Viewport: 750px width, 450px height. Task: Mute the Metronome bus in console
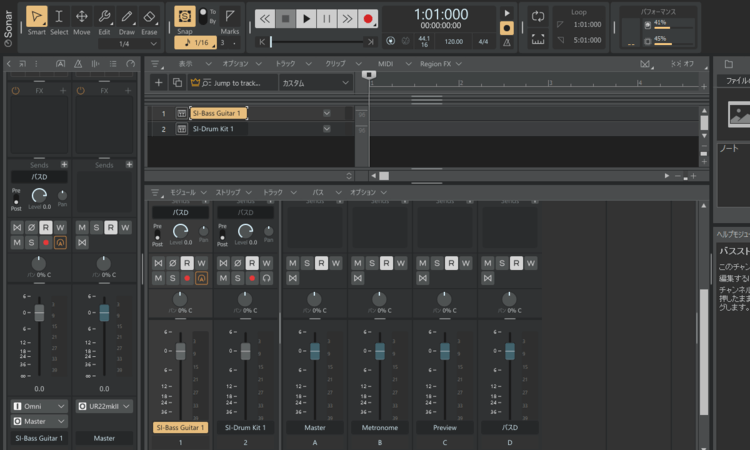[358, 263]
